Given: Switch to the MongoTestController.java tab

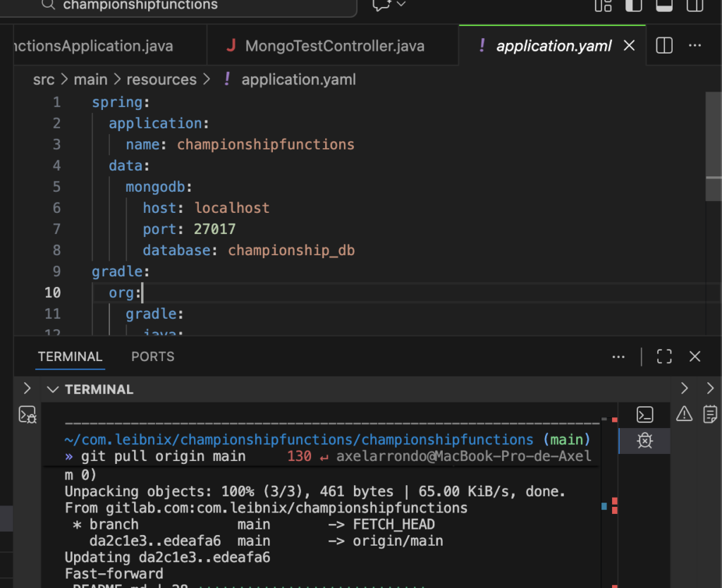Looking at the screenshot, I should (x=334, y=47).
